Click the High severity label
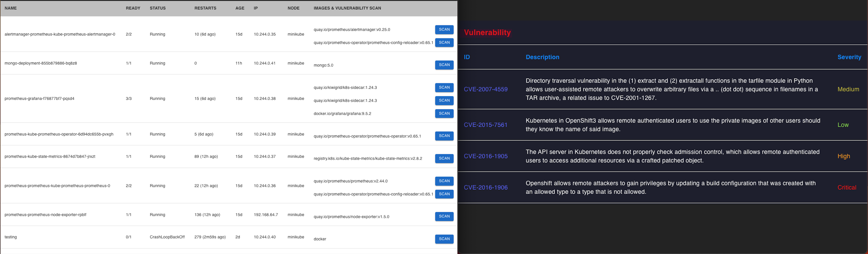868x254 pixels. (x=844, y=156)
